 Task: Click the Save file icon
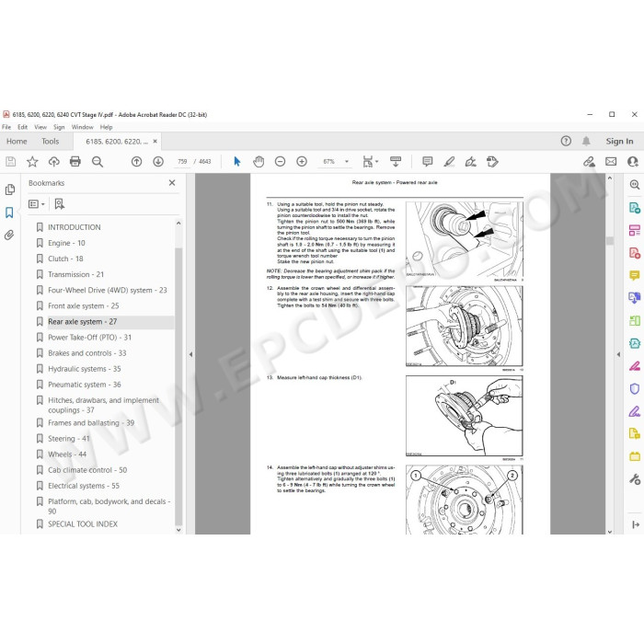[11, 161]
